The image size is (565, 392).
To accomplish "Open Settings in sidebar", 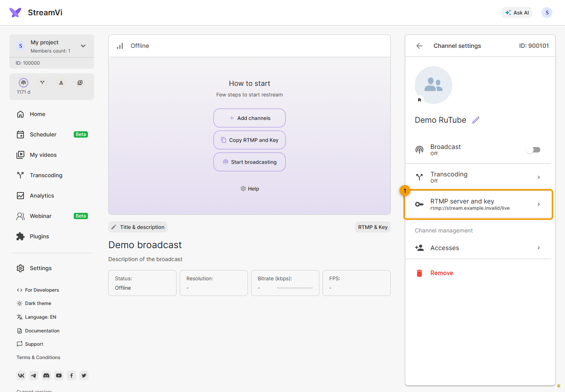I will 52,268.
